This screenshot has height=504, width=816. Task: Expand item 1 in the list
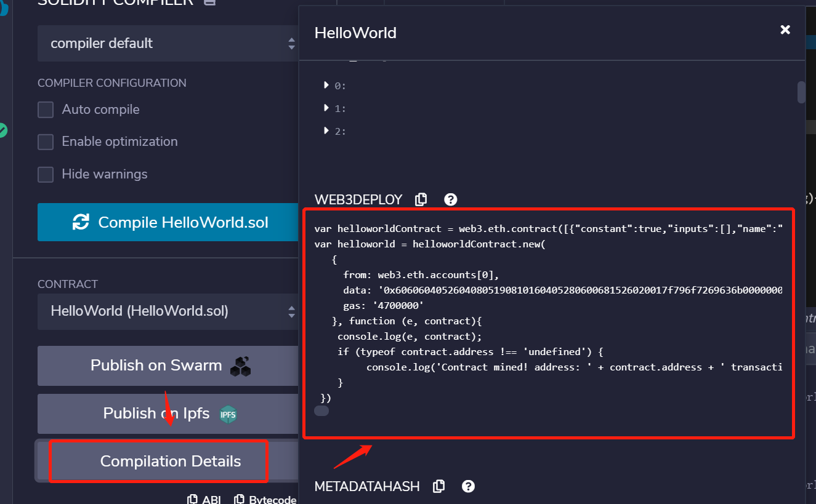[326, 108]
